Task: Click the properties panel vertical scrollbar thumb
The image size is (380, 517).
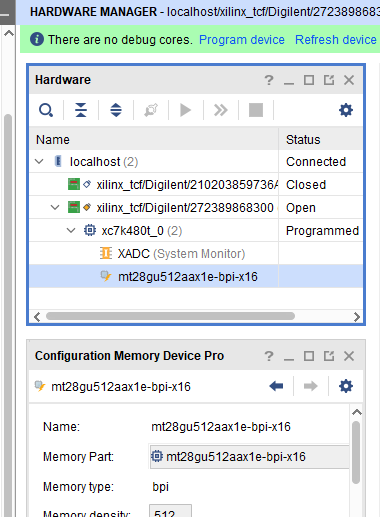Action: 356,452
